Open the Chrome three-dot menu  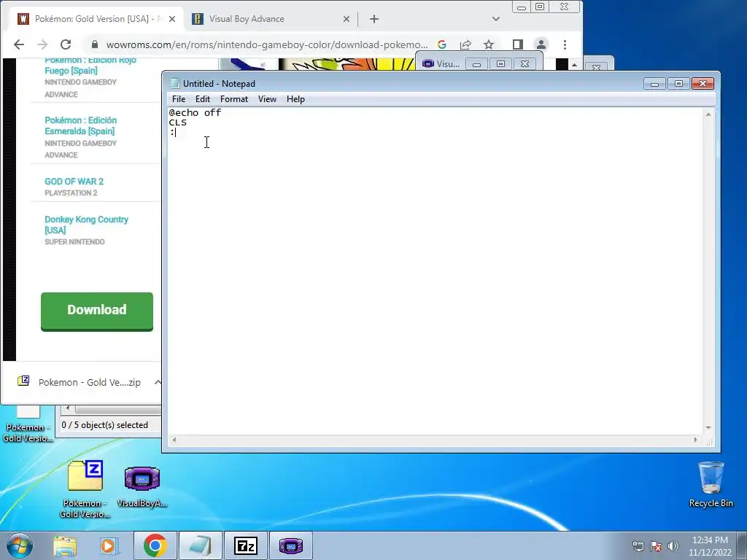click(565, 44)
